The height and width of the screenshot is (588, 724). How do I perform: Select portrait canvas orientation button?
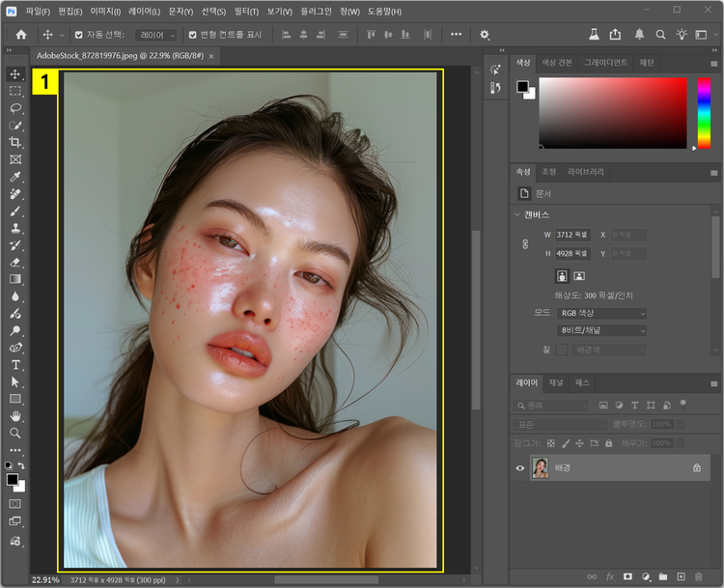click(x=562, y=276)
